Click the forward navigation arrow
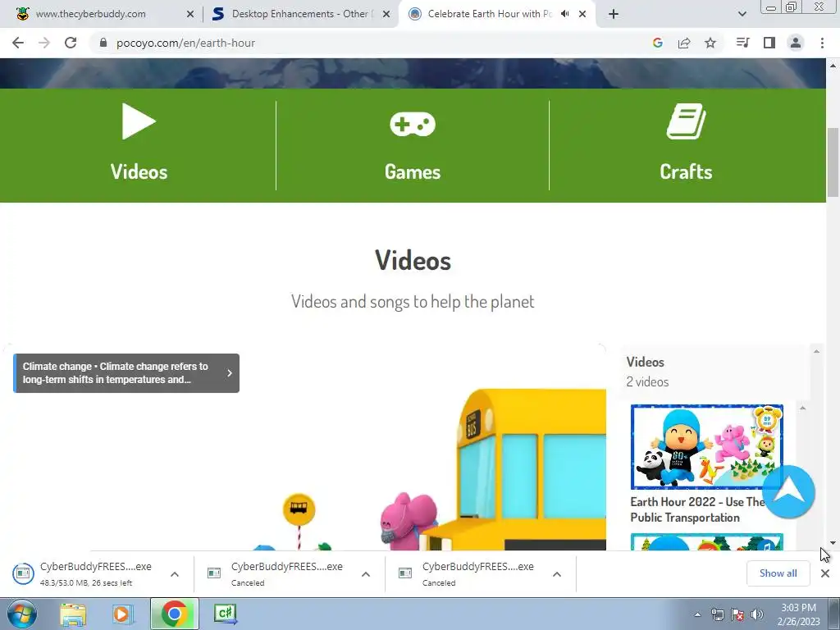This screenshot has width=840, height=630. coord(44,43)
